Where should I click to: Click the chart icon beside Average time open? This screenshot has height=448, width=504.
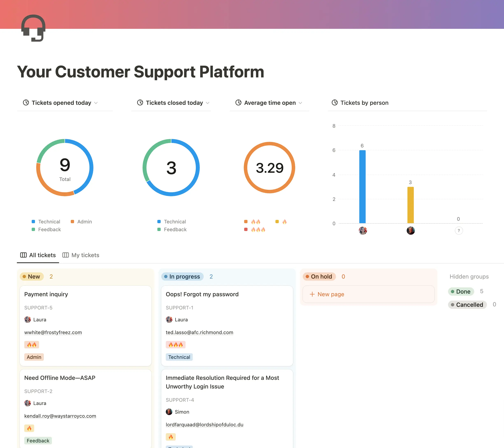tap(238, 103)
